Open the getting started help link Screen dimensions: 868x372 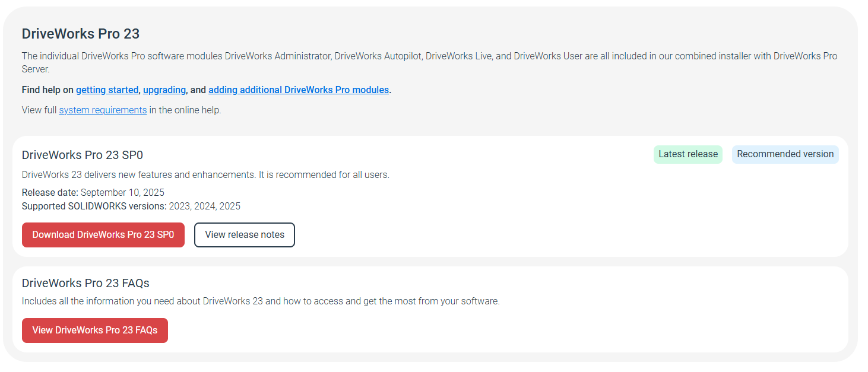[x=107, y=90]
